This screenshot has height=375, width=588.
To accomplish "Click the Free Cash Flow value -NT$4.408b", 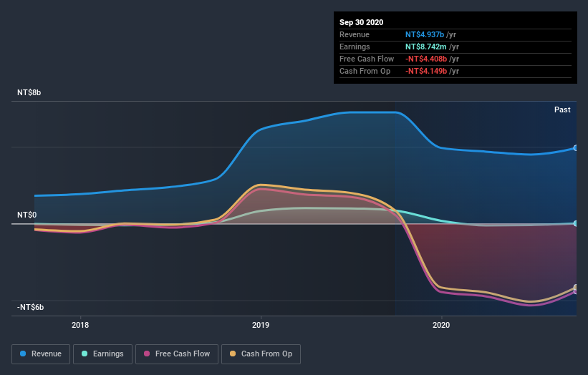I will coord(426,59).
